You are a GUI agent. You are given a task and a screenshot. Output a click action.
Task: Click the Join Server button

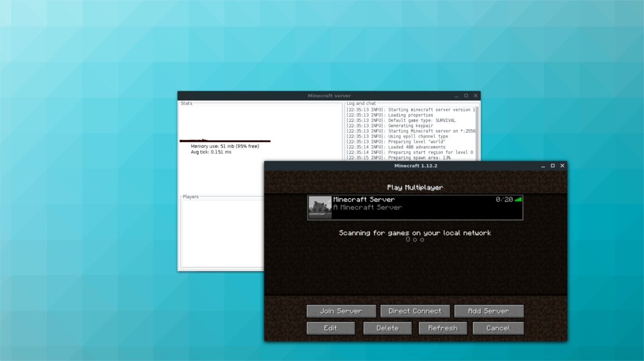click(x=341, y=311)
